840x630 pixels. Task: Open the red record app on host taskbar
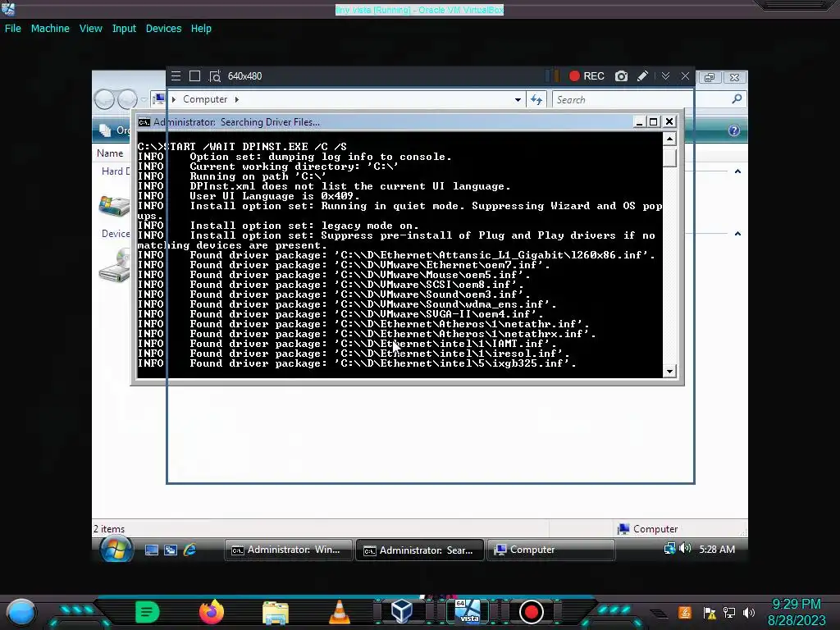pos(532,612)
